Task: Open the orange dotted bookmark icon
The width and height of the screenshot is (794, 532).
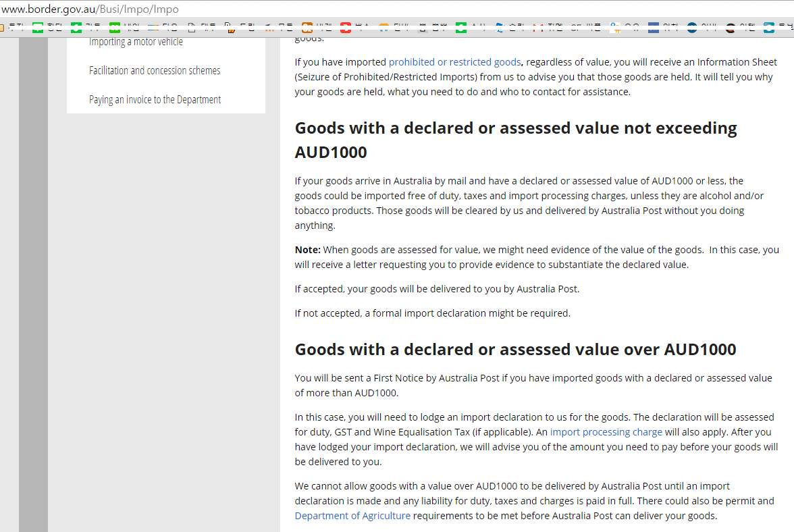Action: (269, 28)
